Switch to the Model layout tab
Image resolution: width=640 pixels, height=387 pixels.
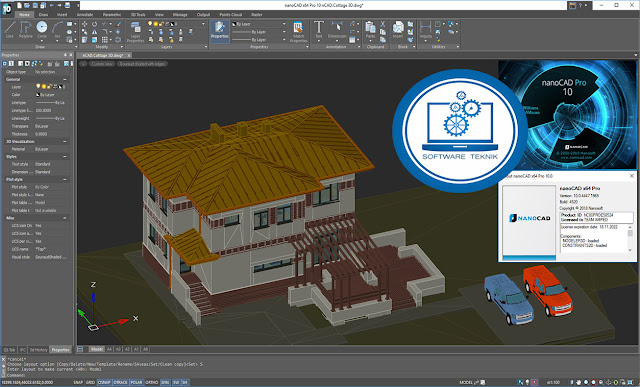pos(96,349)
